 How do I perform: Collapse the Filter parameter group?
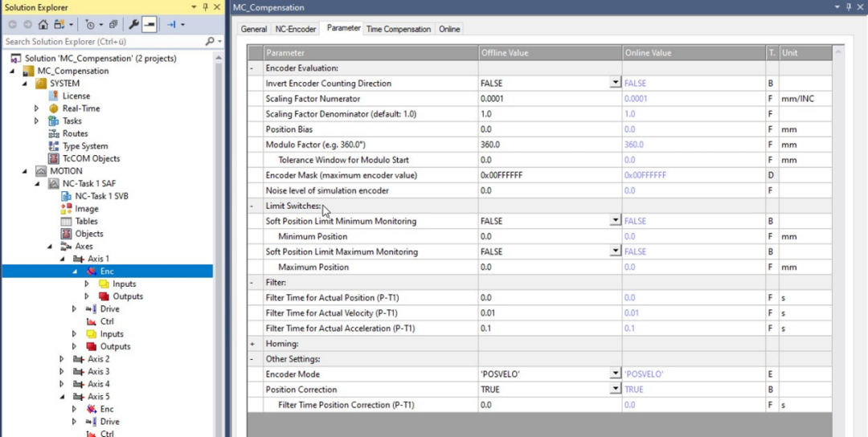(252, 282)
